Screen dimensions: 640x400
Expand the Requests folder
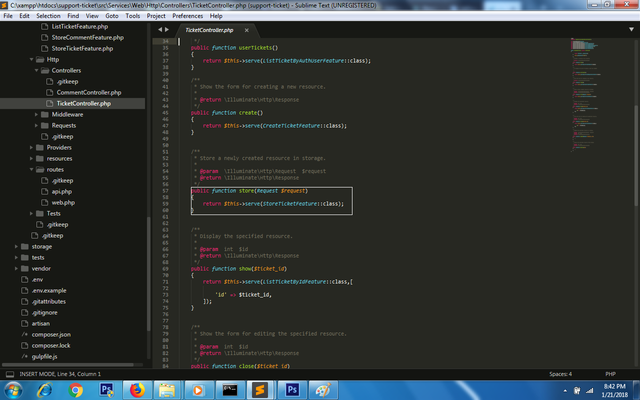(36, 126)
